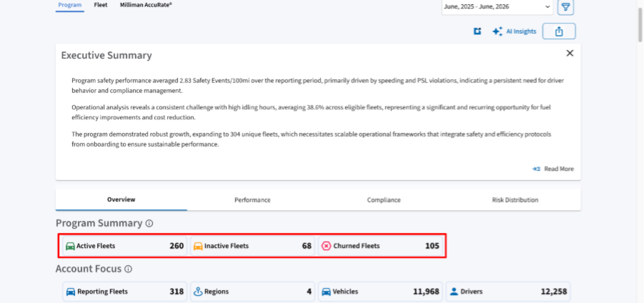Click the Account Focus info icon
This screenshot has width=644, height=303.
[128, 269]
